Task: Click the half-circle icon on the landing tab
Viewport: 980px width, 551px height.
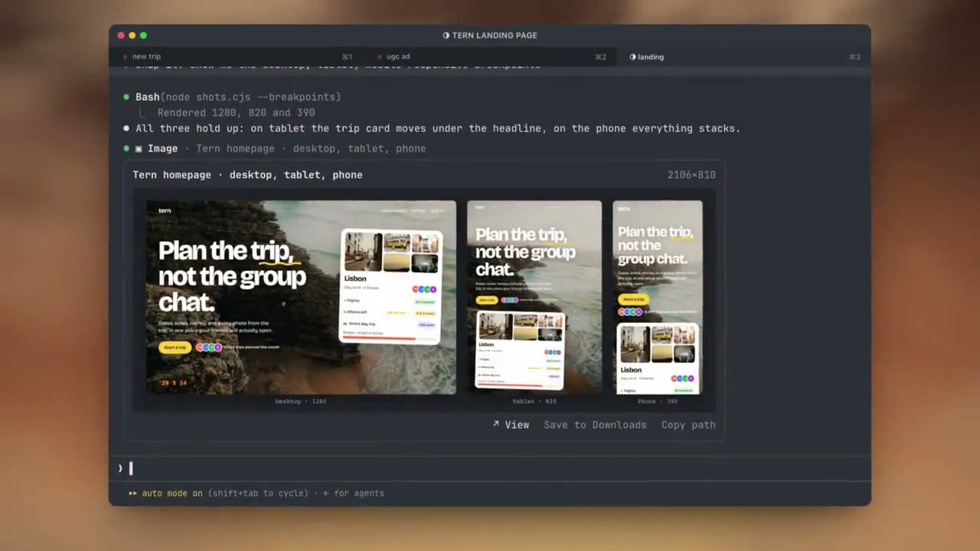Action: 632,57
